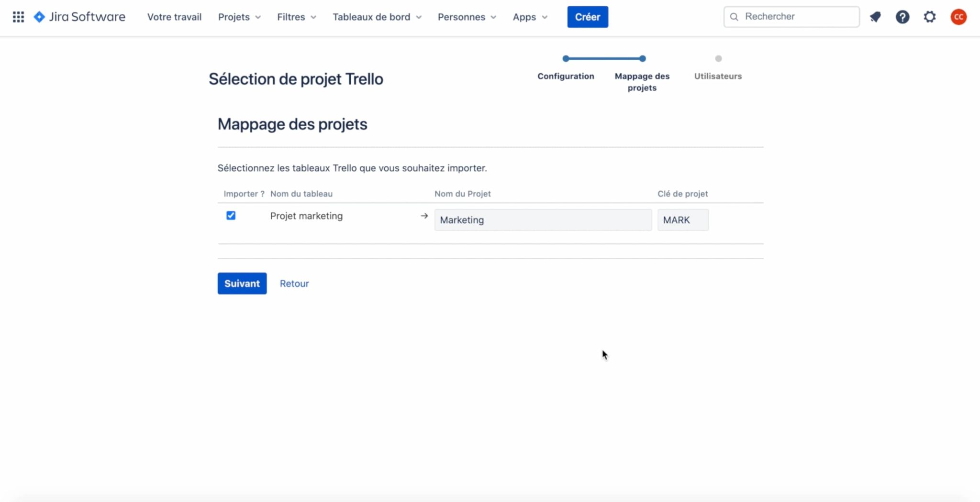Select the Configuration step indicator

[566, 68]
